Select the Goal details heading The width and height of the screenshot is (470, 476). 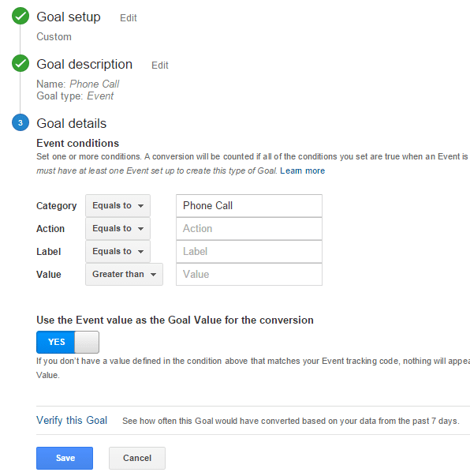[x=72, y=124]
